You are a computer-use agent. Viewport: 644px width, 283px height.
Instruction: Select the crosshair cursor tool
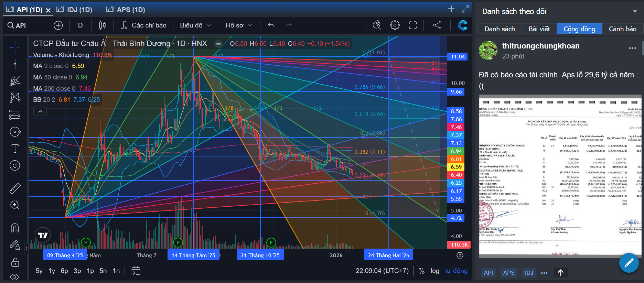click(x=15, y=47)
